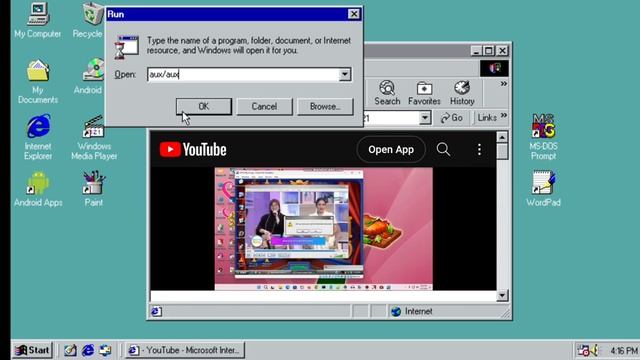Click the Start button

pos(32,350)
